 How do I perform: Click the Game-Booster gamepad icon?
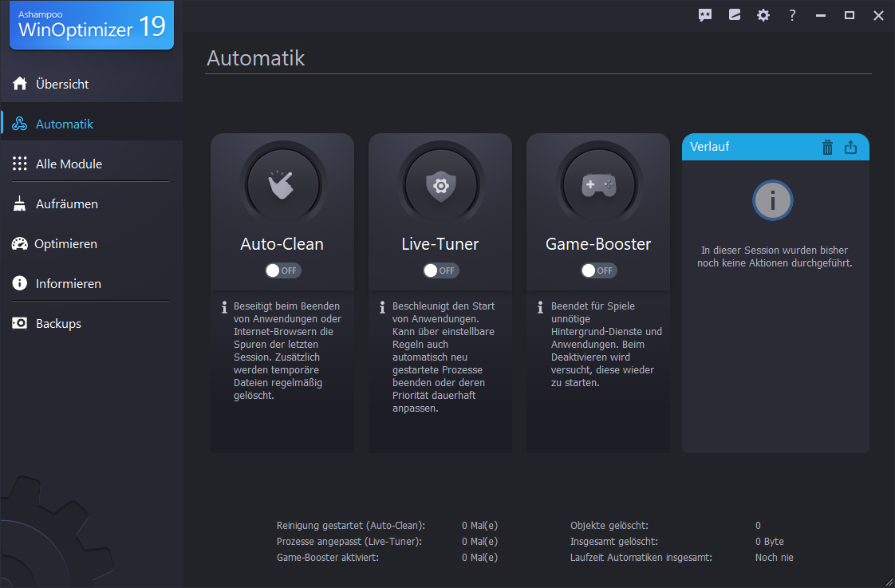pyautogui.click(x=597, y=185)
